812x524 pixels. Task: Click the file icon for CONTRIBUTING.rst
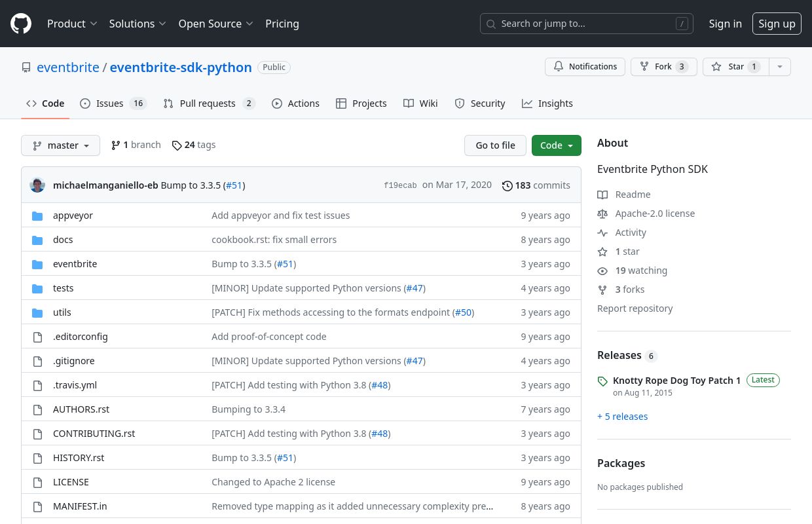click(x=37, y=434)
